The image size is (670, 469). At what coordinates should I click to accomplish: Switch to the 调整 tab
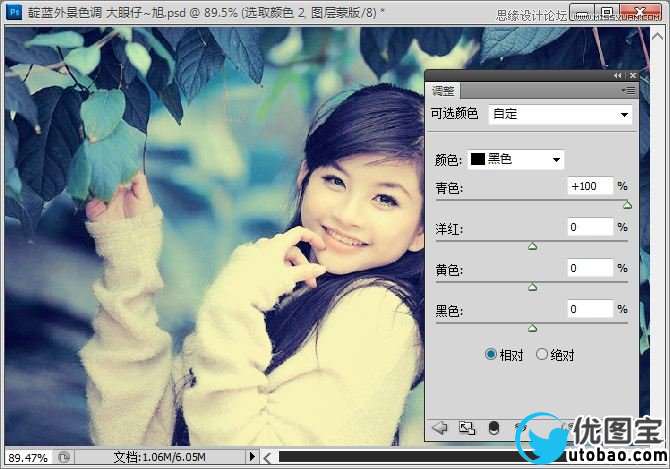(x=443, y=91)
